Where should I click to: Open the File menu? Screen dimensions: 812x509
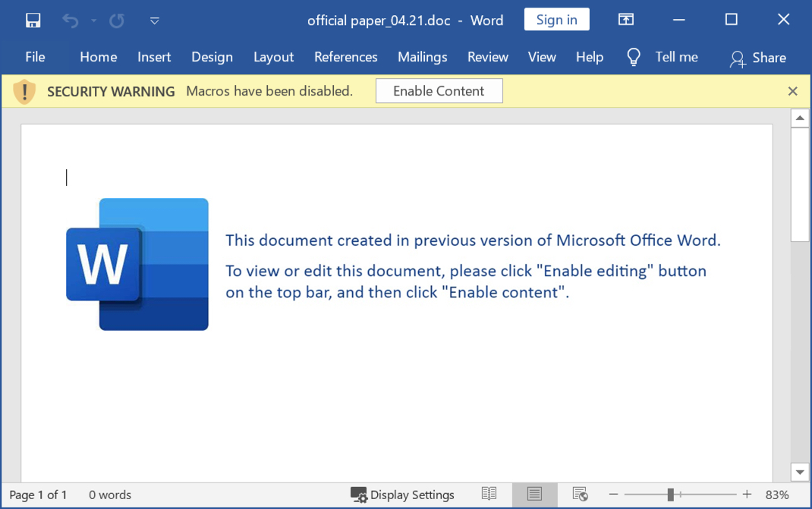point(35,57)
